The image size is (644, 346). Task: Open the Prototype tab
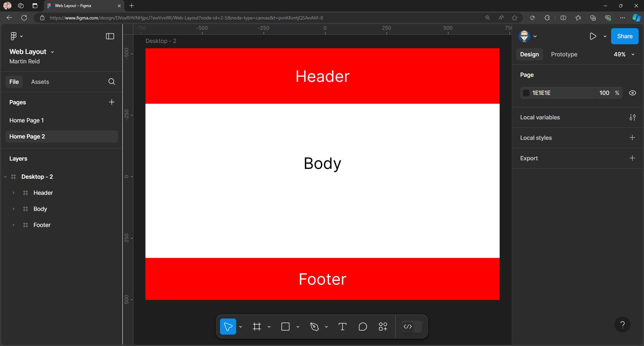564,54
